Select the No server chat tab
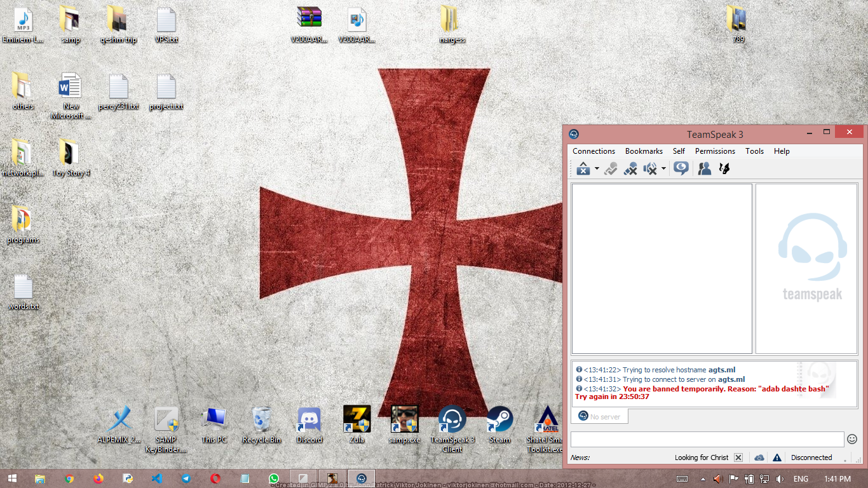The width and height of the screenshot is (868, 488). tap(599, 416)
